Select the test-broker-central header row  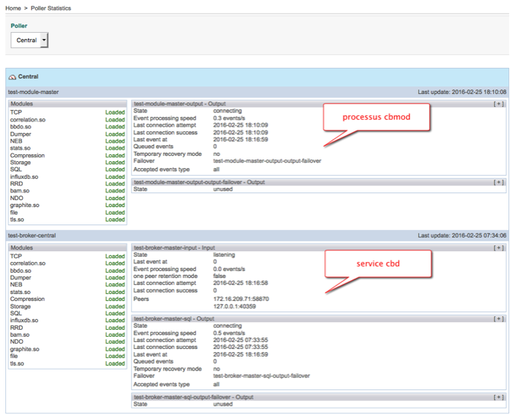coord(32,236)
